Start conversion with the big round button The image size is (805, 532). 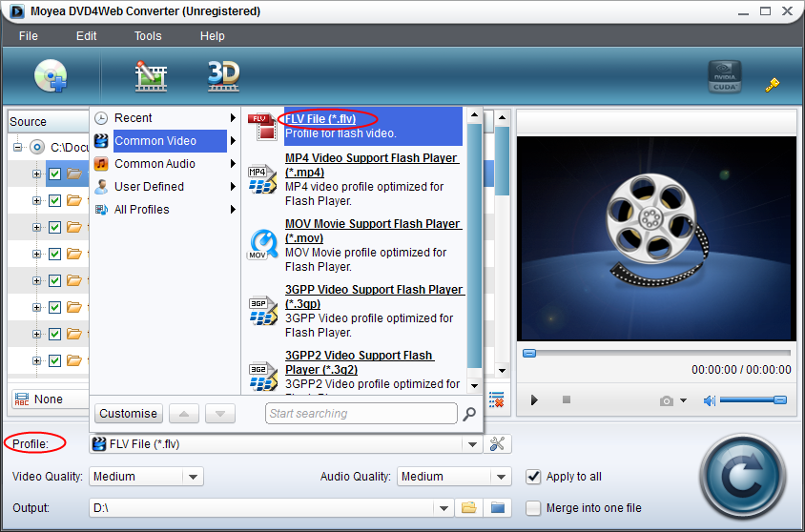pos(742,477)
